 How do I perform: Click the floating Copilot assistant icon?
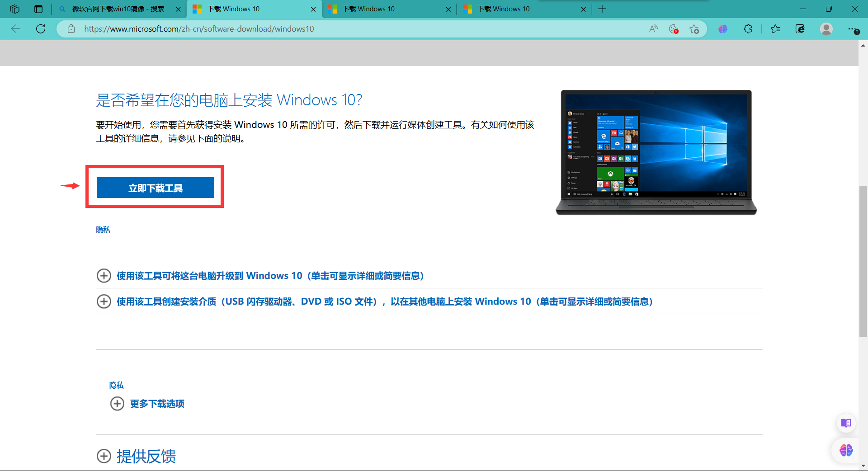coord(846,450)
